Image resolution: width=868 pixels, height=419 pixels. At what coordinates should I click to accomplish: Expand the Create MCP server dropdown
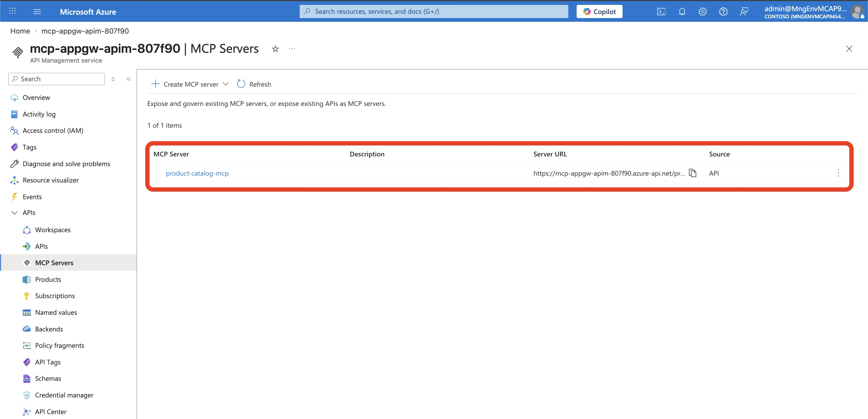pyautogui.click(x=226, y=84)
